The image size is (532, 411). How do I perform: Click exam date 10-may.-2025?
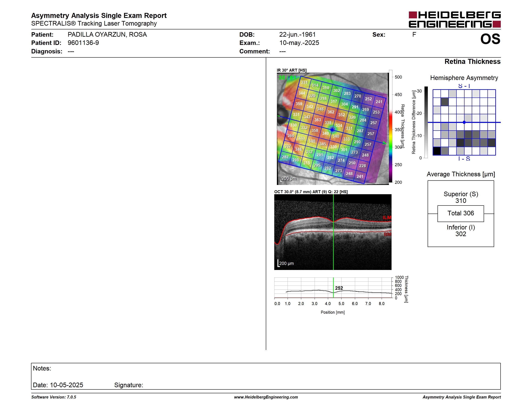point(299,43)
